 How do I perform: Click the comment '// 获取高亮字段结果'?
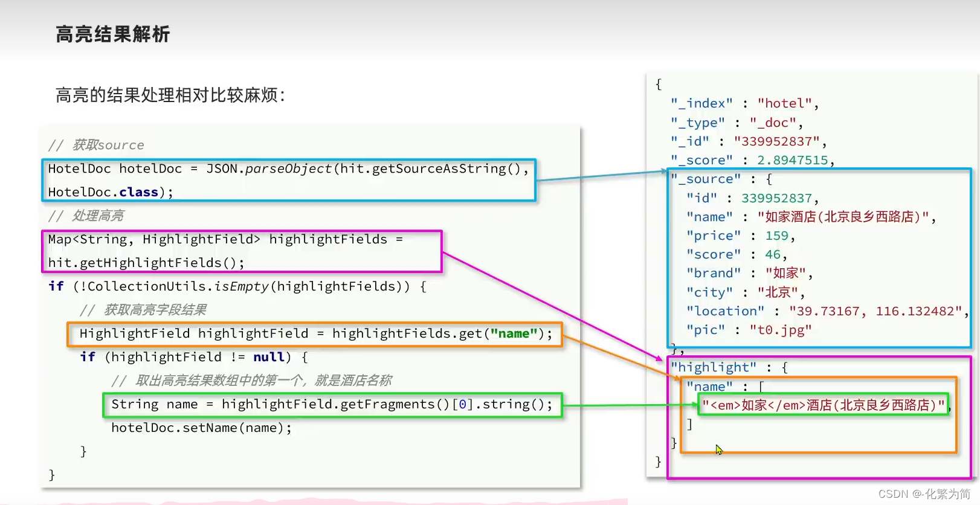[143, 310]
